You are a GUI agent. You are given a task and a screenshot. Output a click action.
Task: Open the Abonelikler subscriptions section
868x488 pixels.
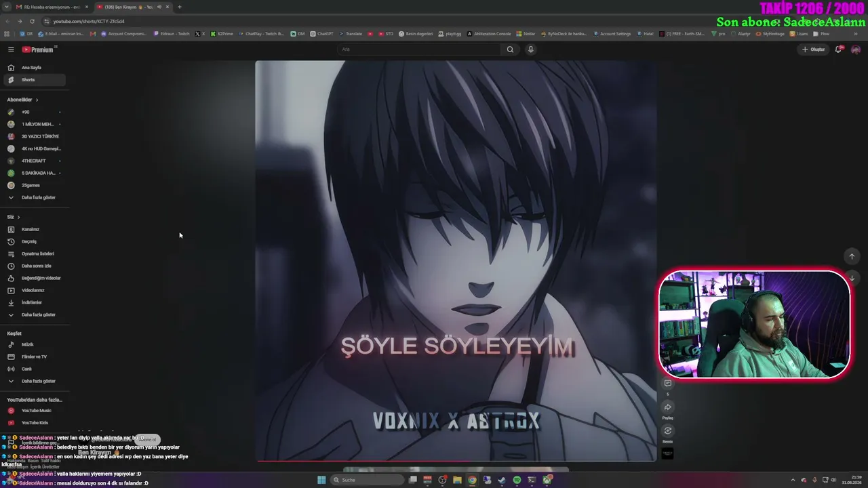pos(22,100)
